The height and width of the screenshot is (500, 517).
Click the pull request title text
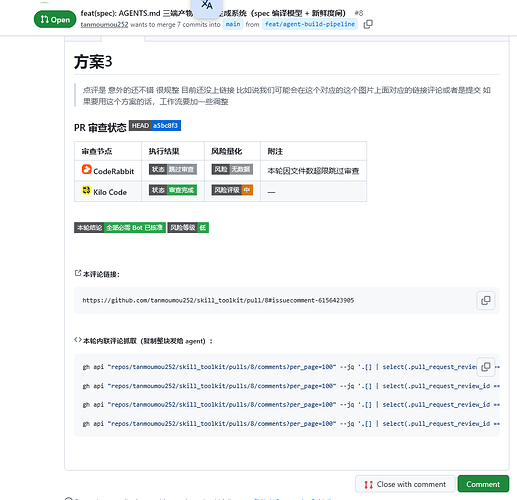(x=213, y=13)
